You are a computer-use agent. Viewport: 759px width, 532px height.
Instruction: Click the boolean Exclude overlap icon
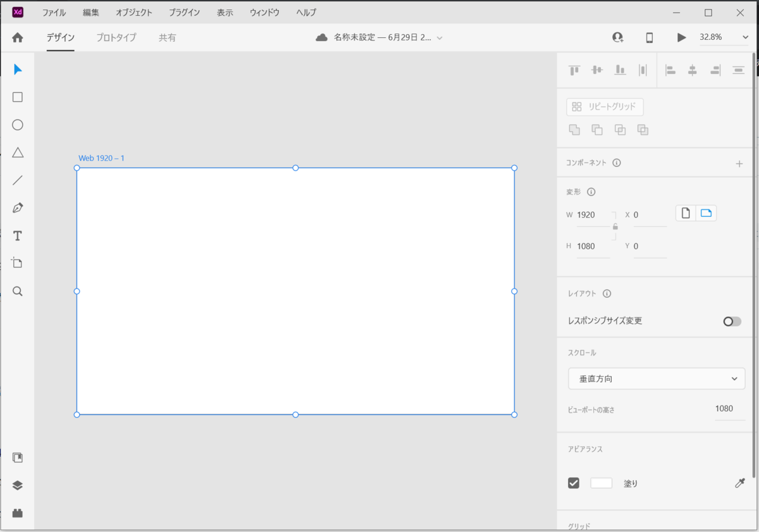click(x=643, y=130)
